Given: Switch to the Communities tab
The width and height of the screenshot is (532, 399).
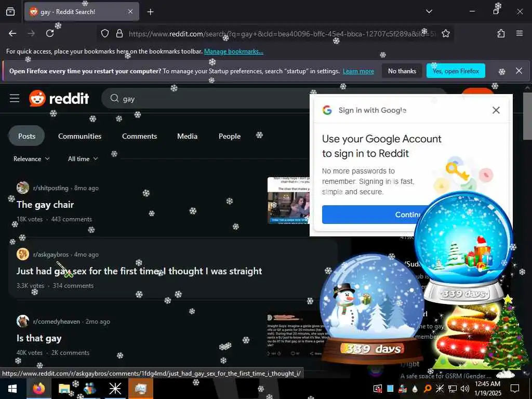Looking at the screenshot, I should 79,136.
